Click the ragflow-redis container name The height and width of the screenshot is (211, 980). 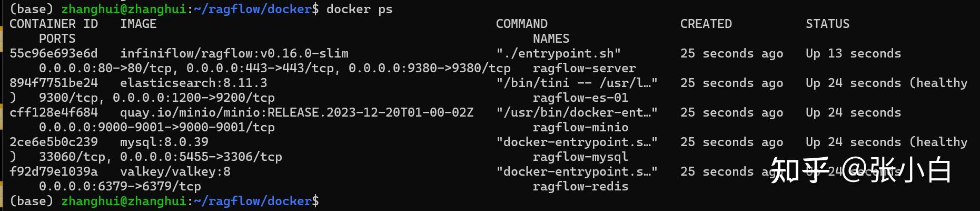(x=580, y=186)
